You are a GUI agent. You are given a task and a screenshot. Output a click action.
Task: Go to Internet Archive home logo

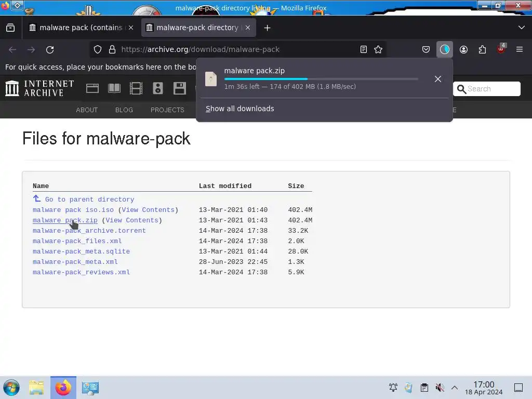[x=39, y=88]
